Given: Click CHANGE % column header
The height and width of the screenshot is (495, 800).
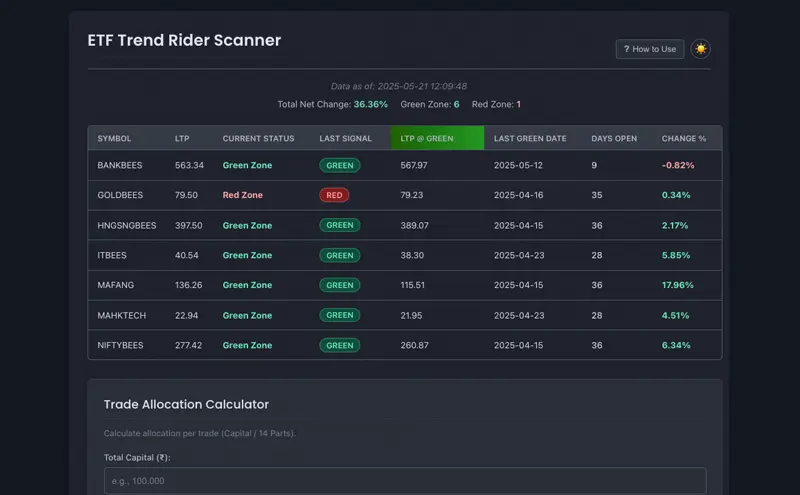Looking at the screenshot, I should pyautogui.click(x=684, y=138).
